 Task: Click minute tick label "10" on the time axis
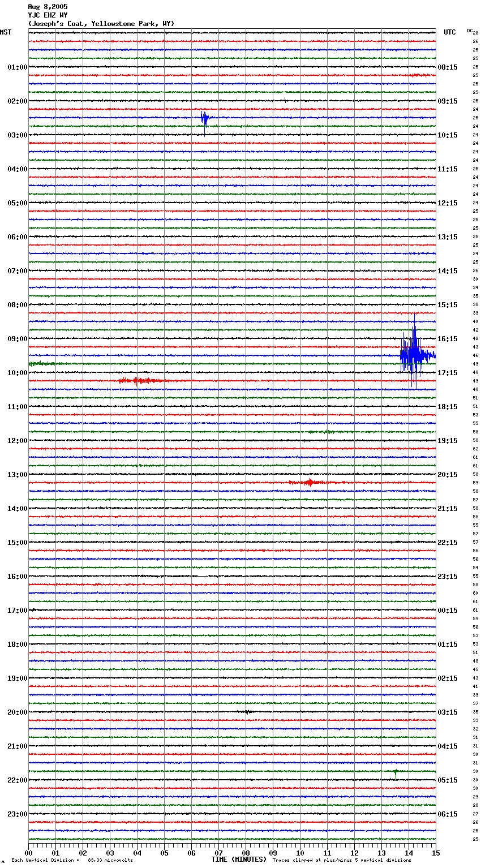pyautogui.click(x=300, y=853)
